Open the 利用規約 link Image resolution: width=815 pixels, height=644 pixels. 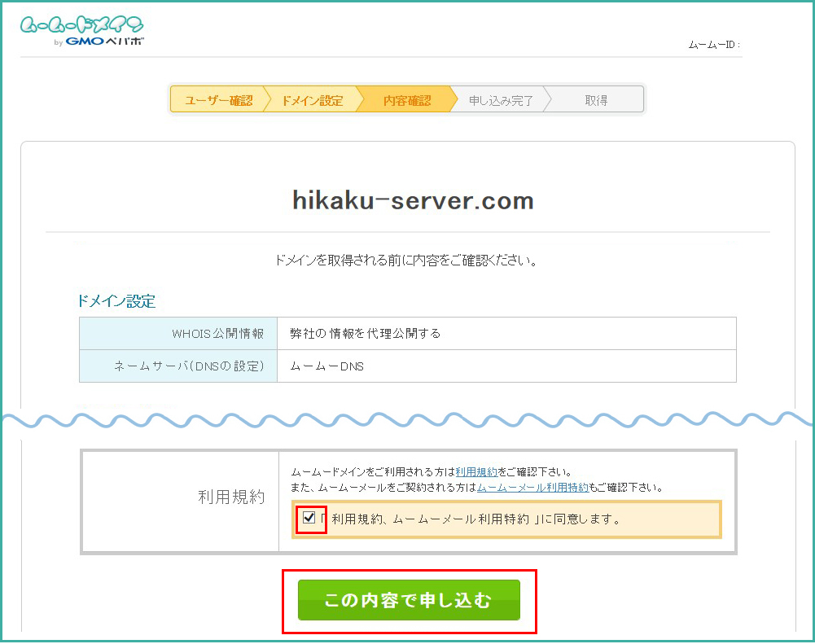click(476, 472)
